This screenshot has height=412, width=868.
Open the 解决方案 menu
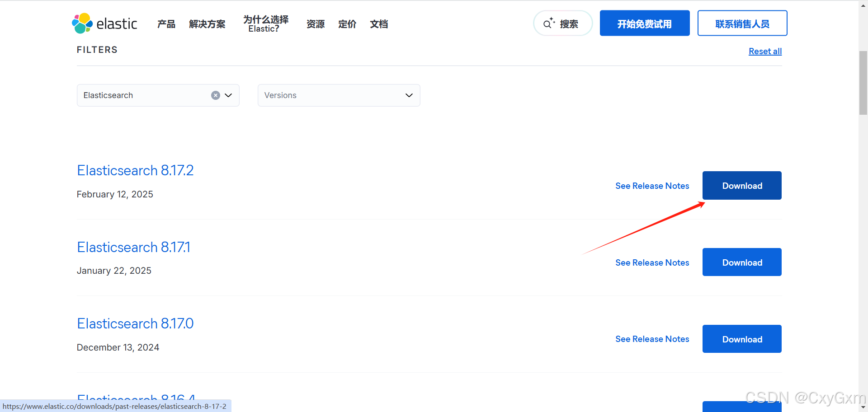coord(207,24)
